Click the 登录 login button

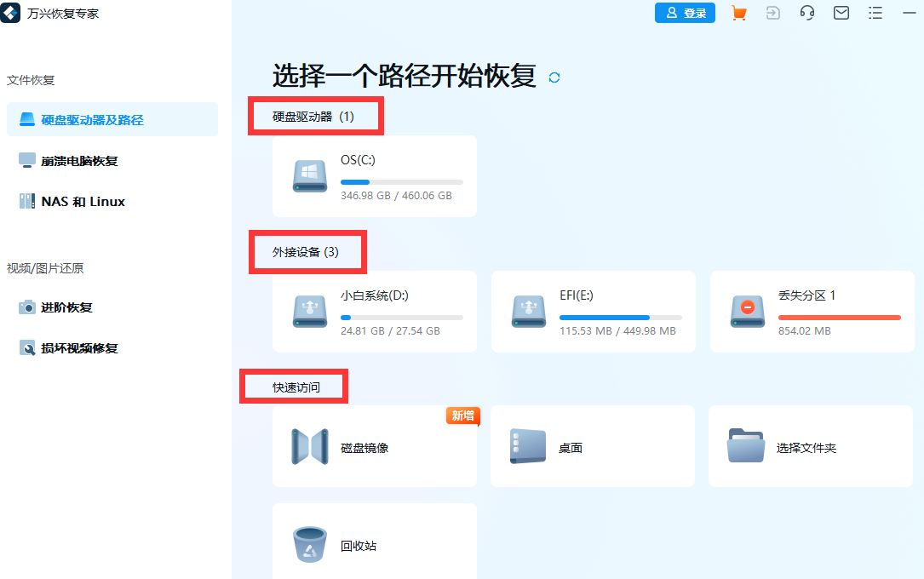pyautogui.click(x=685, y=13)
